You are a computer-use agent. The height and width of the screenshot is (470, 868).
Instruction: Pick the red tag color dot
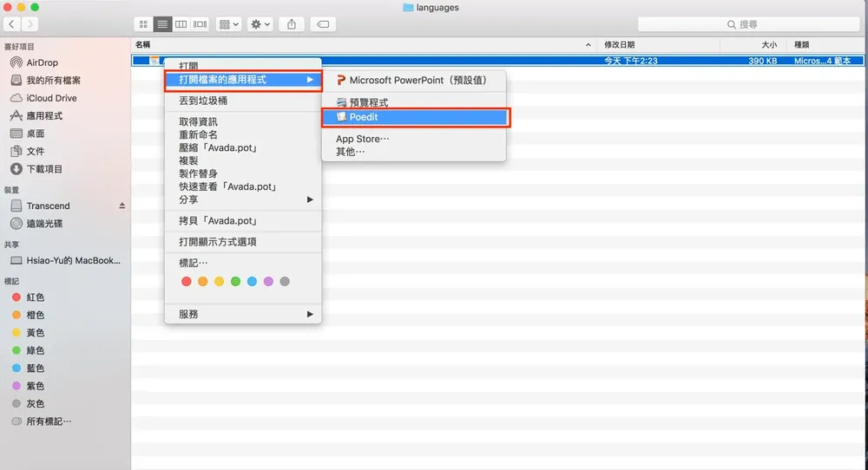[187, 282]
